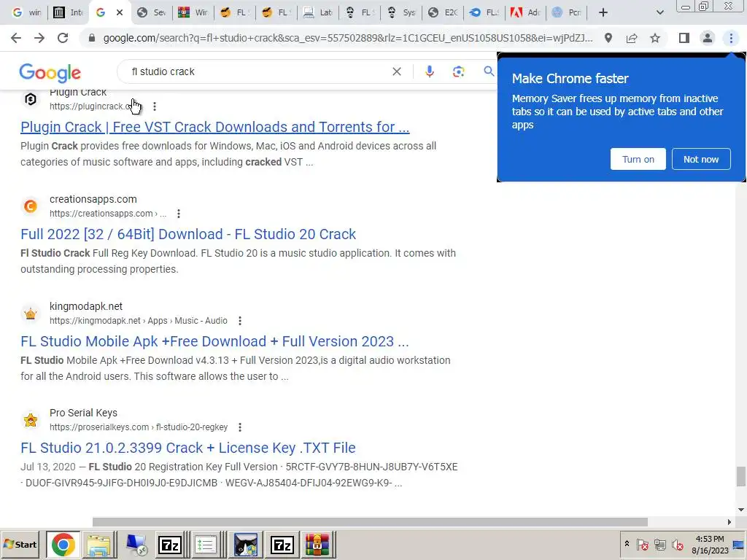View site info via the padlock icon
This screenshot has height=560, width=747.
pyautogui.click(x=92, y=38)
